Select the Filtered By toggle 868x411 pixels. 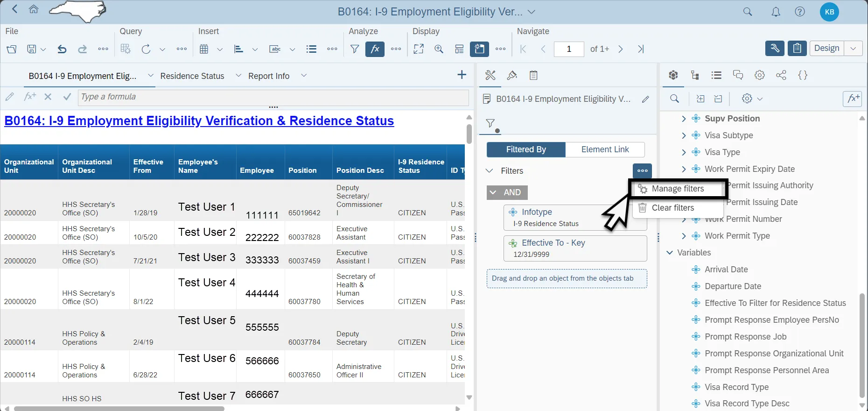click(526, 149)
